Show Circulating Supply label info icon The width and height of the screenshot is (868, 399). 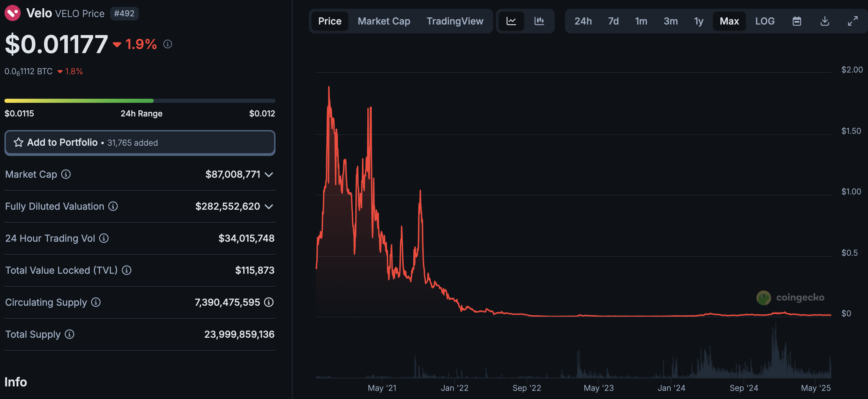coord(96,302)
